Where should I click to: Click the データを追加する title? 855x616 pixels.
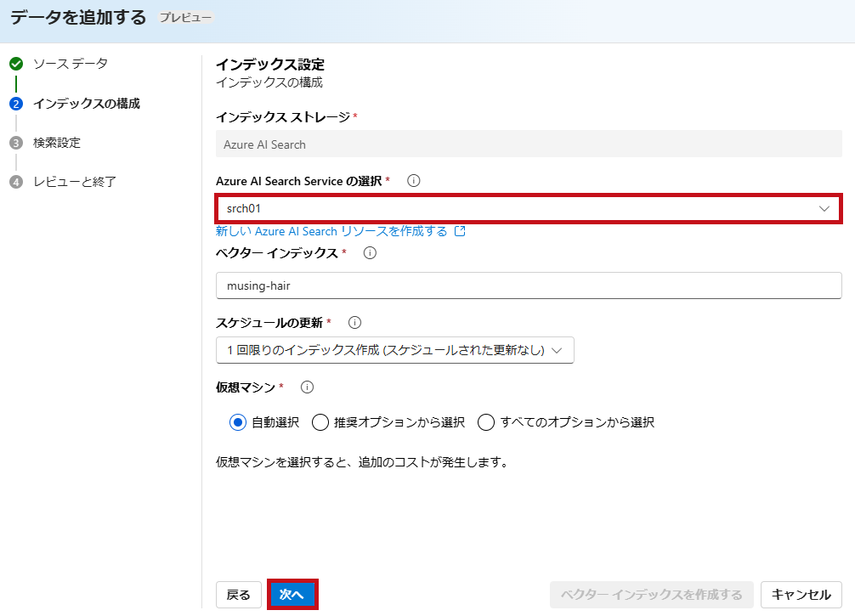(x=78, y=18)
